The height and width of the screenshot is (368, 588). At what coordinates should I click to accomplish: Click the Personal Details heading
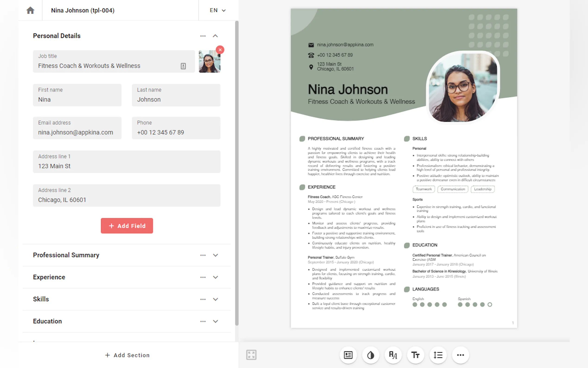tap(57, 36)
